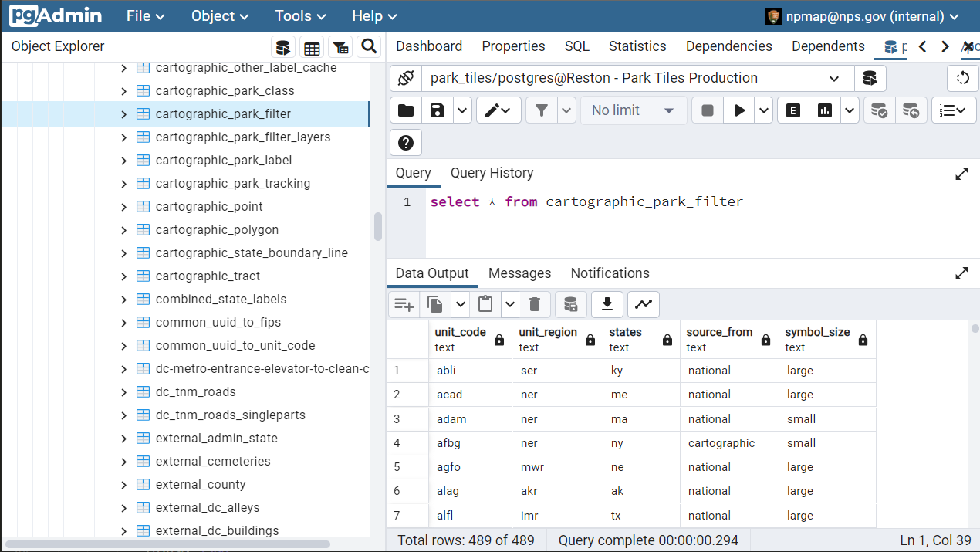The width and height of the screenshot is (980, 552).
Task: Open the npmap@nps.gov user account menu
Action: coord(863,16)
